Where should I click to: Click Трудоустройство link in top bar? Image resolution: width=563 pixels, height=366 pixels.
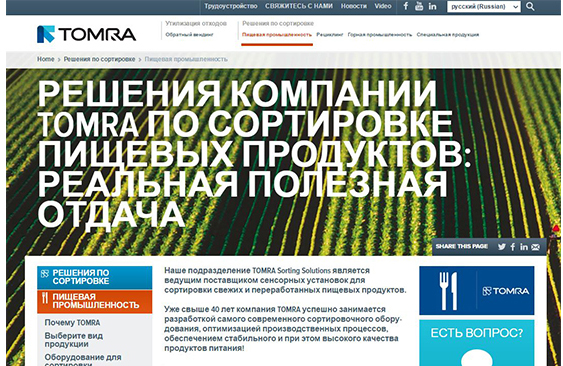(231, 6)
